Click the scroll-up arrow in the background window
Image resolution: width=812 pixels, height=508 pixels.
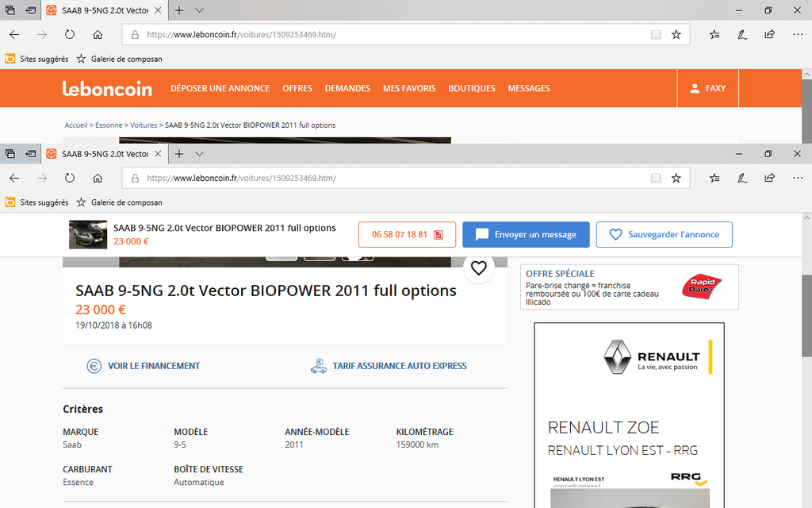[806, 75]
